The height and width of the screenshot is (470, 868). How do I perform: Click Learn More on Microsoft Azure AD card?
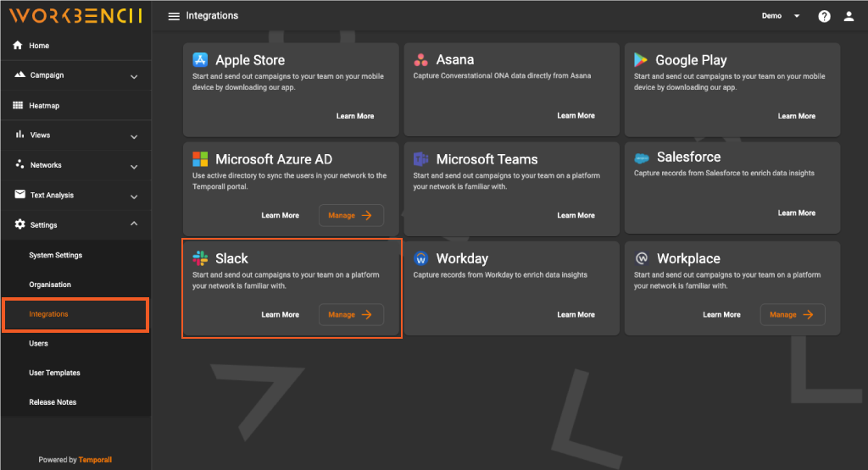point(280,216)
